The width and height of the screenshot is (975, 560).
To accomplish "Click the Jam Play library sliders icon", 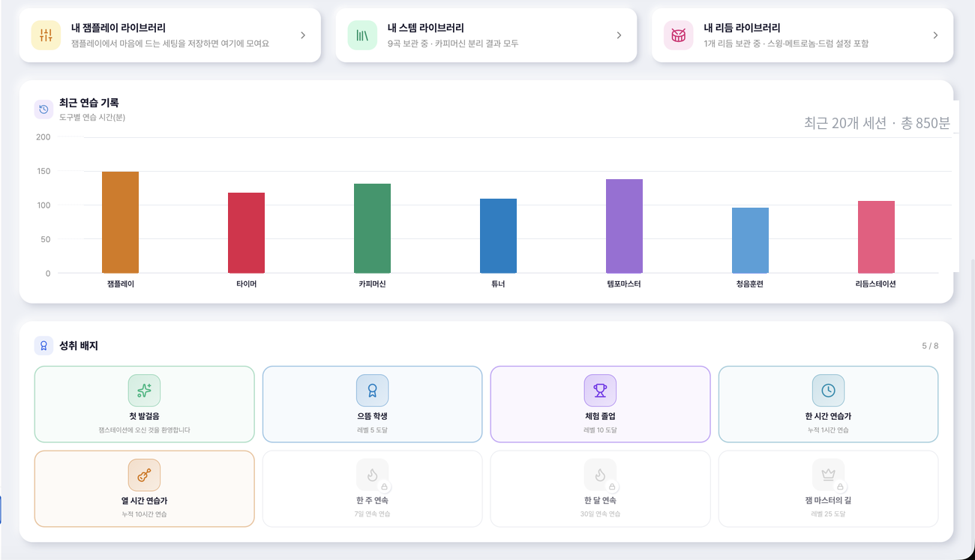I will coord(46,35).
